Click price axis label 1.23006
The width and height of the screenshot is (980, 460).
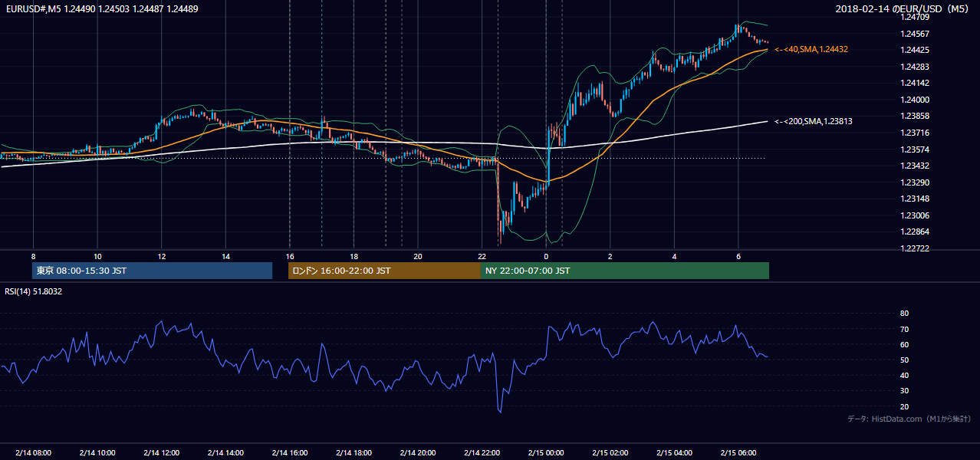click(915, 215)
